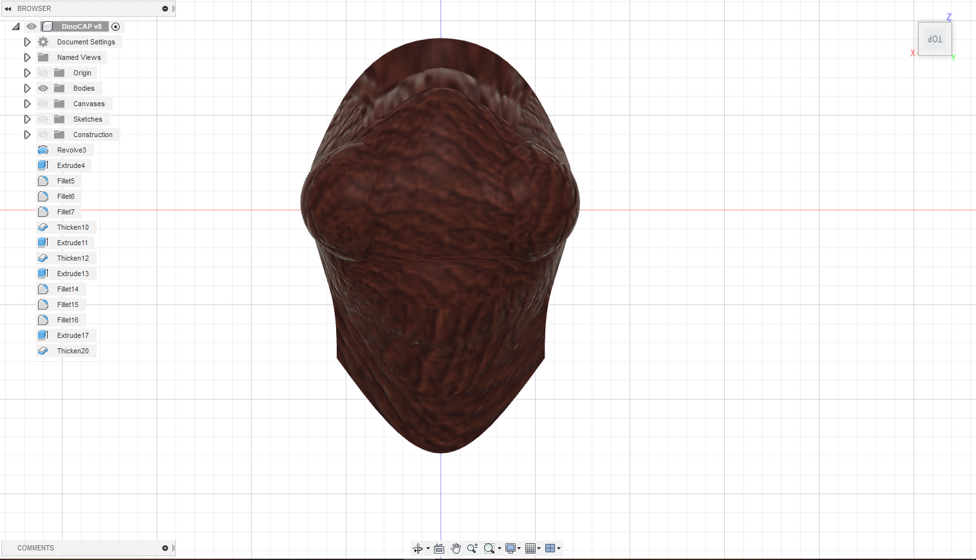This screenshot has height=560, width=976.
Task: Expand the Origin folder
Action: pos(27,73)
